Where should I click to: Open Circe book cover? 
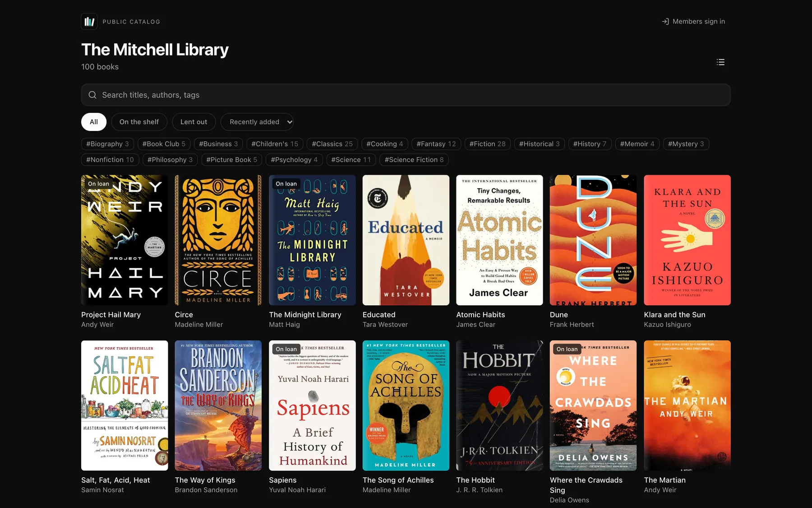(x=218, y=240)
